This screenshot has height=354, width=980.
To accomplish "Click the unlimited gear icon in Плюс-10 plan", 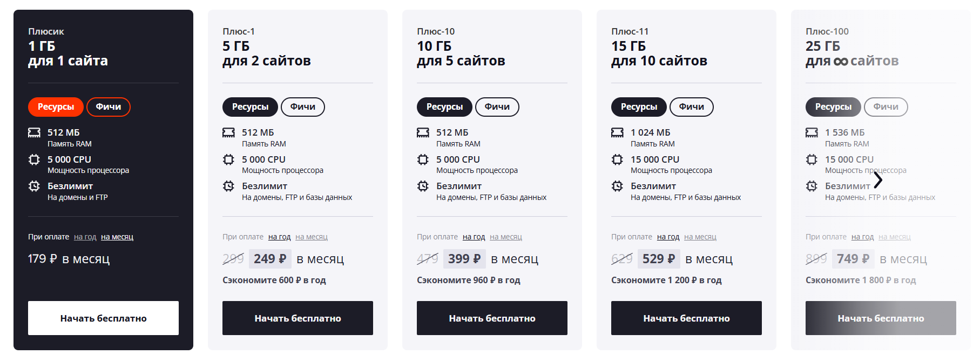I will coord(423,186).
